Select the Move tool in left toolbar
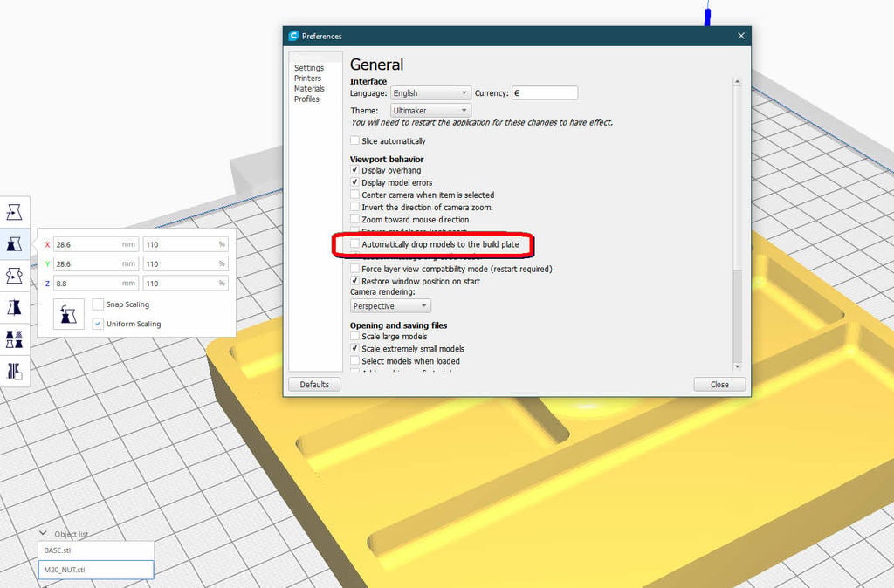 [14, 212]
